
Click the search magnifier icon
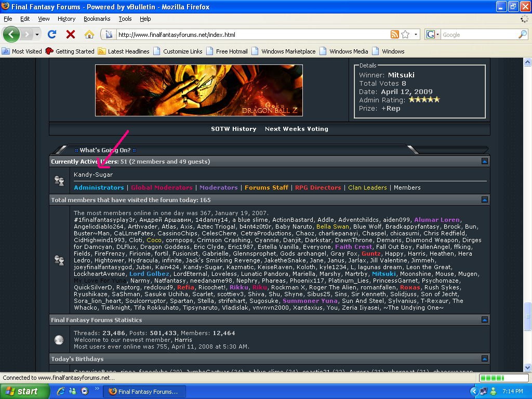[x=522, y=35]
